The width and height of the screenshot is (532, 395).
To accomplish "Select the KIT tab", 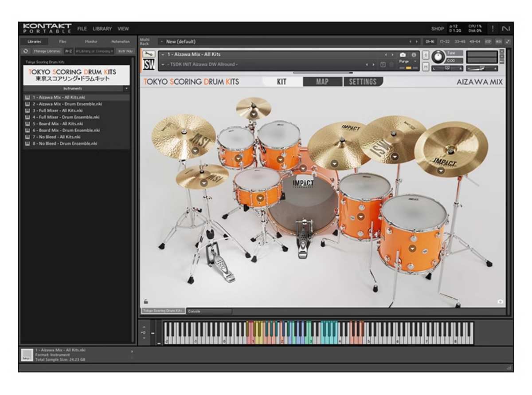I will pyautogui.click(x=282, y=82).
